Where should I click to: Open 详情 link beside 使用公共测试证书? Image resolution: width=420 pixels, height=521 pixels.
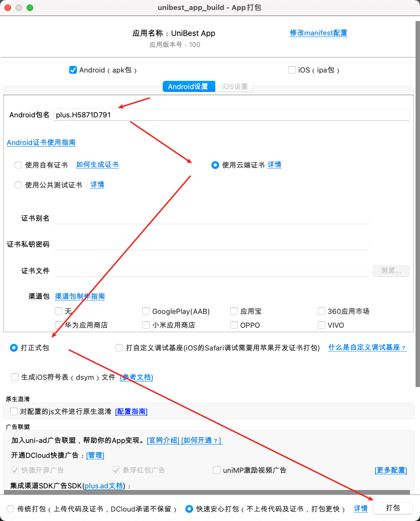point(97,184)
